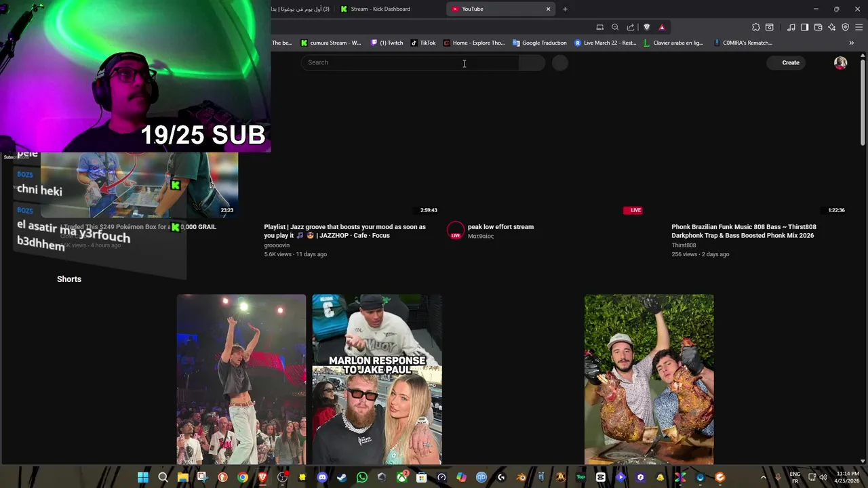This screenshot has width=868, height=488.
Task: Open the Home - Explore bookmark
Action: [x=474, y=43]
